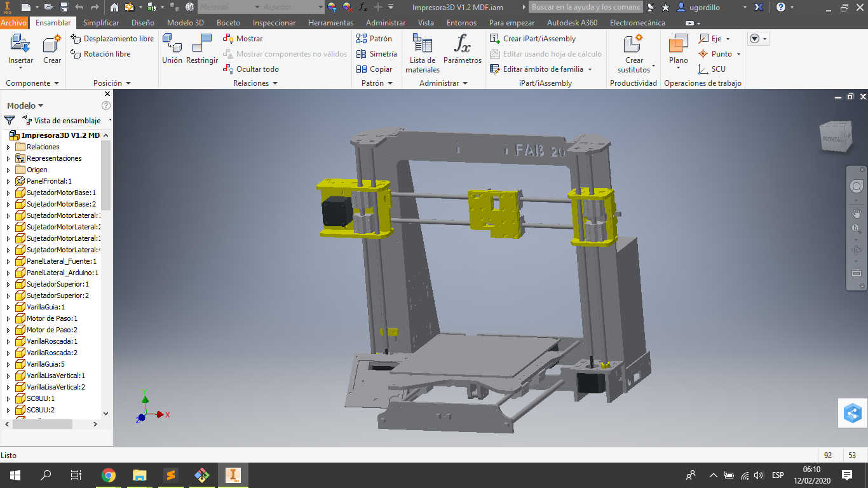The width and height of the screenshot is (868, 488).
Task: Open the Lista de materiales
Action: click(423, 53)
